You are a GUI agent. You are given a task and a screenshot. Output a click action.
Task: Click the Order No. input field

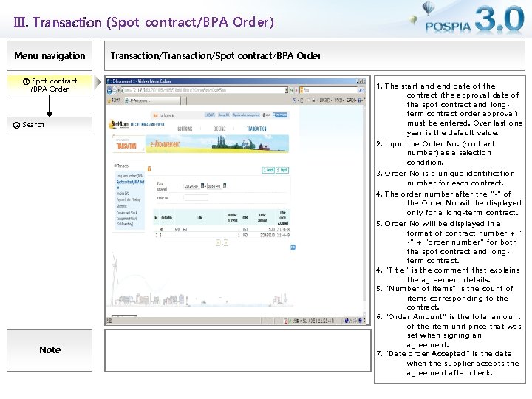196,198
